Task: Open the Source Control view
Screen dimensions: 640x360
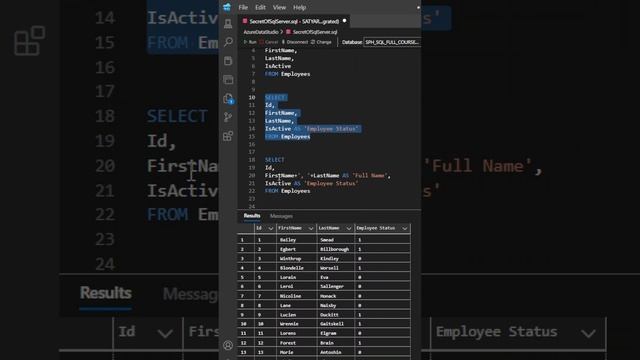Action: pyautogui.click(x=228, y=117)
